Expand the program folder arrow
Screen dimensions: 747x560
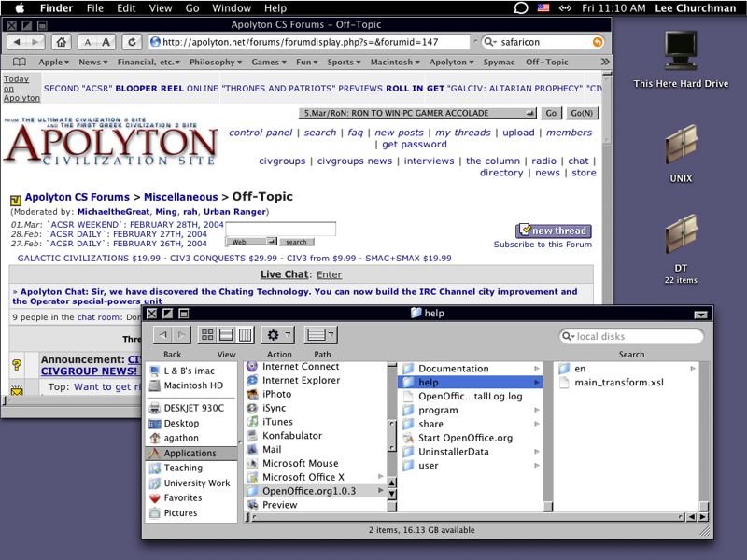(537, 410)
